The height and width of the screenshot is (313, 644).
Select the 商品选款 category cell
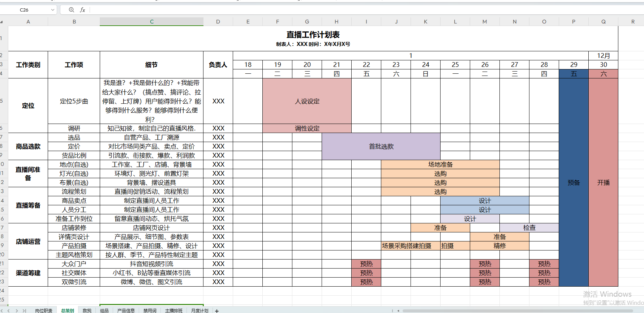pyautogui.click(x=28, y=146)
